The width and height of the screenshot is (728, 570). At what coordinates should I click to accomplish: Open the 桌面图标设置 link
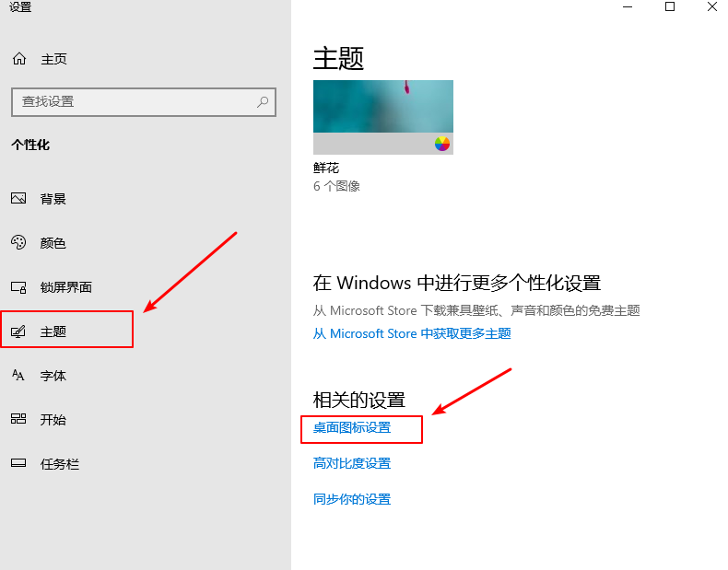(x=352, y=427)
